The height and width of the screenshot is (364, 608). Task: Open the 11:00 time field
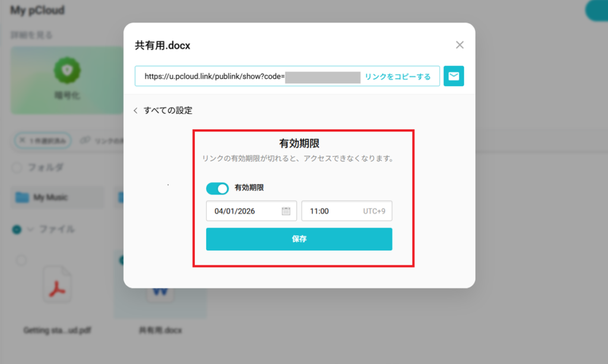click(347, 211)
